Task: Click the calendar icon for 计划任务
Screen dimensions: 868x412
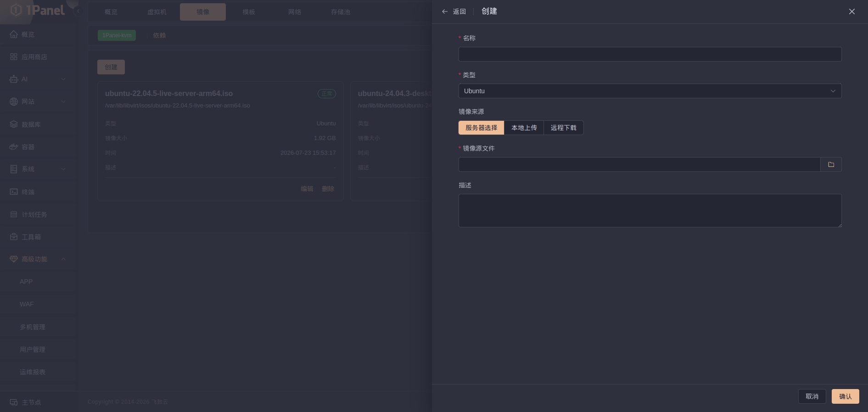Action: point(14,214)
